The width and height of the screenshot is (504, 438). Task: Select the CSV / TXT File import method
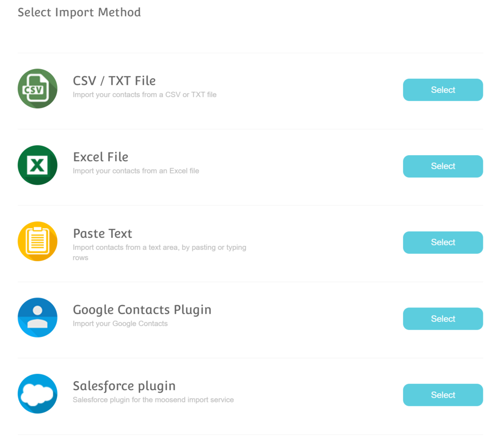click(443, 90)
